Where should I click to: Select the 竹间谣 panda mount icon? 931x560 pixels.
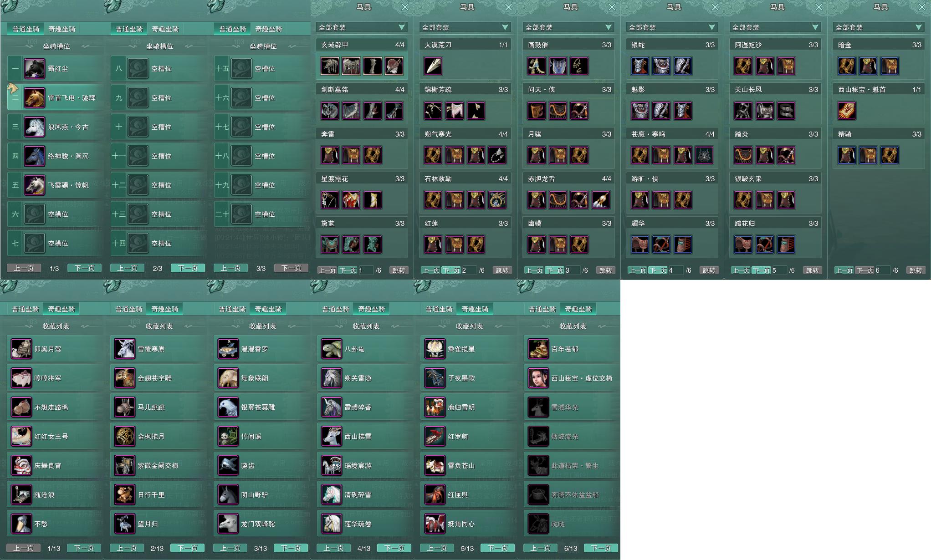tap(228, 437)
